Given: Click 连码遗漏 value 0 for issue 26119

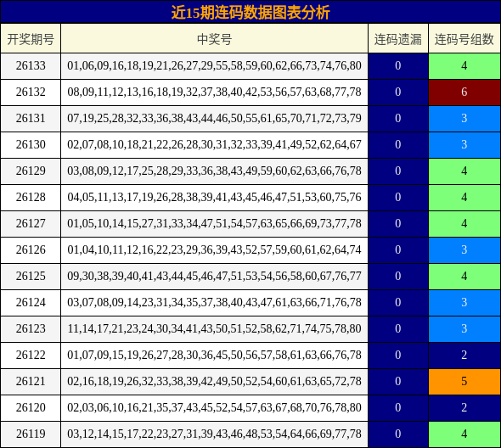Looking at the screenshot, I should [398, 434].
